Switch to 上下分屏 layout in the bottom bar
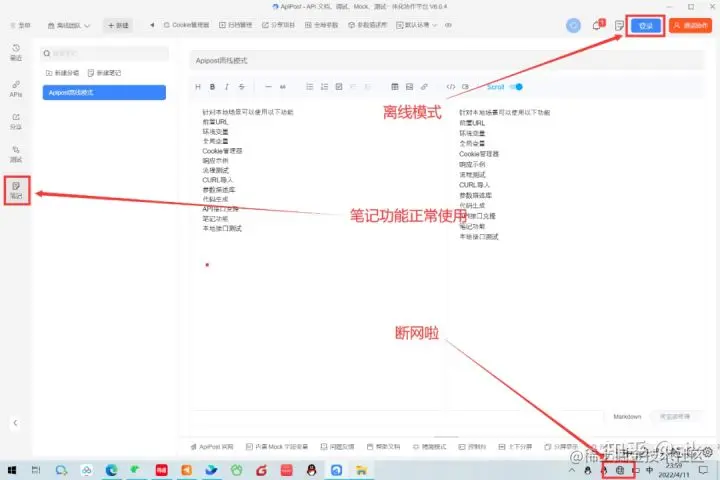 point(515,446)
